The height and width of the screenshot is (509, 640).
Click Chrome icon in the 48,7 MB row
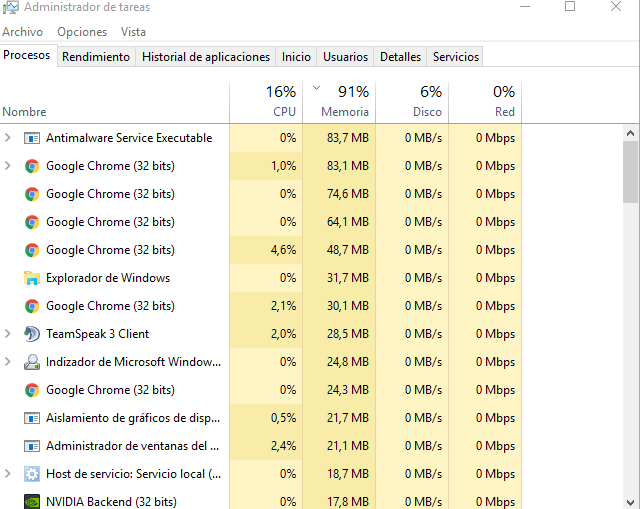pos(32,250)
